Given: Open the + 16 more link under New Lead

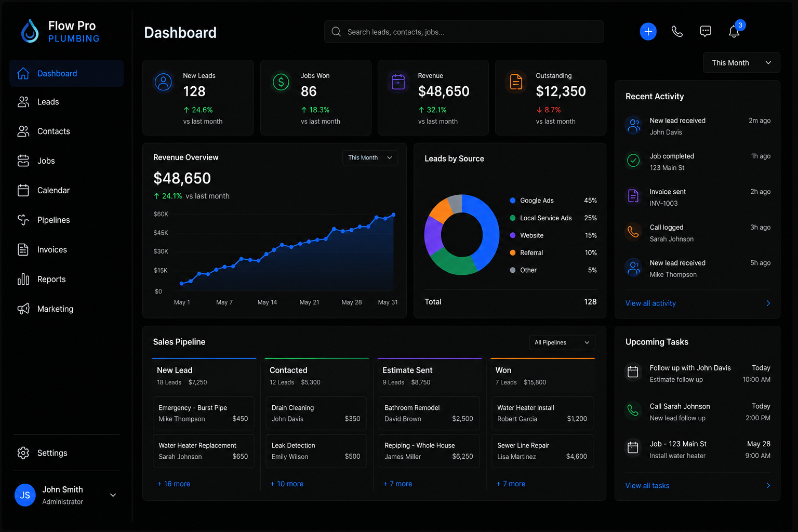Looking at the screenshot, I should coord(174,484).
